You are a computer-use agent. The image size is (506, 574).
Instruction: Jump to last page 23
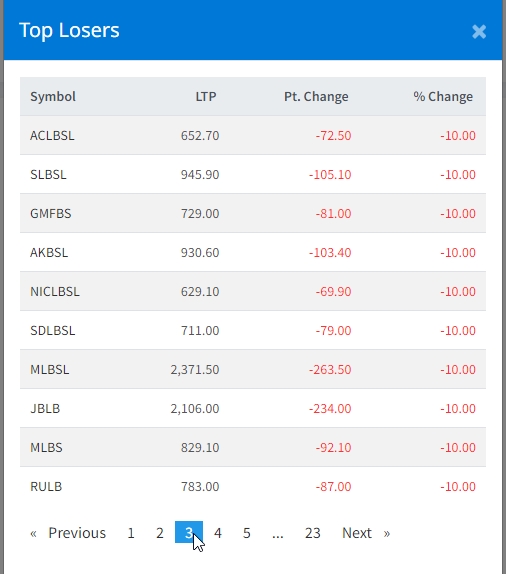(x=312, y=533)
